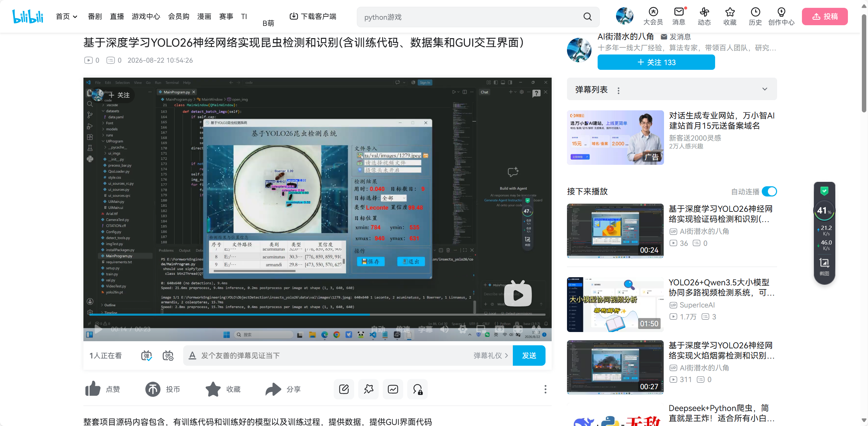Open the 万小智AI ad thumbnail
This screenshot has height=426, width=868.
[x=615, y=137]
